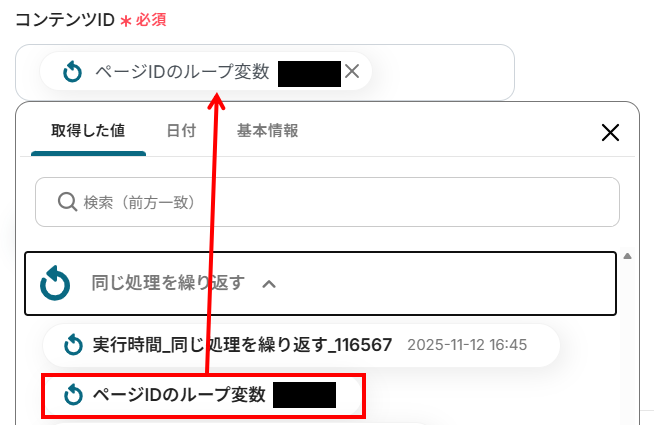
Task: Click the up chevron beside 同じ処理を繰り返す
Action: pos(269,284)
